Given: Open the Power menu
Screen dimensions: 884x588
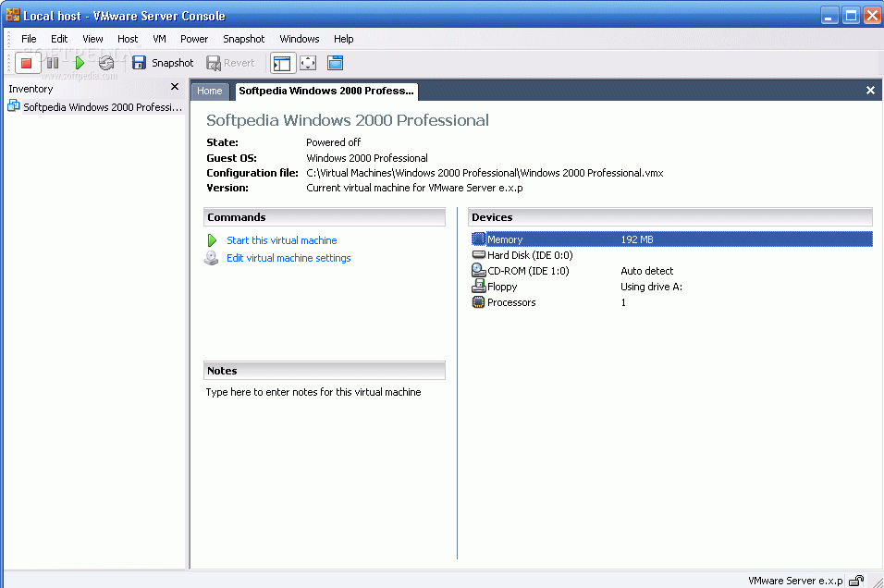Looking at the screenshot, I should coord(194,39).
